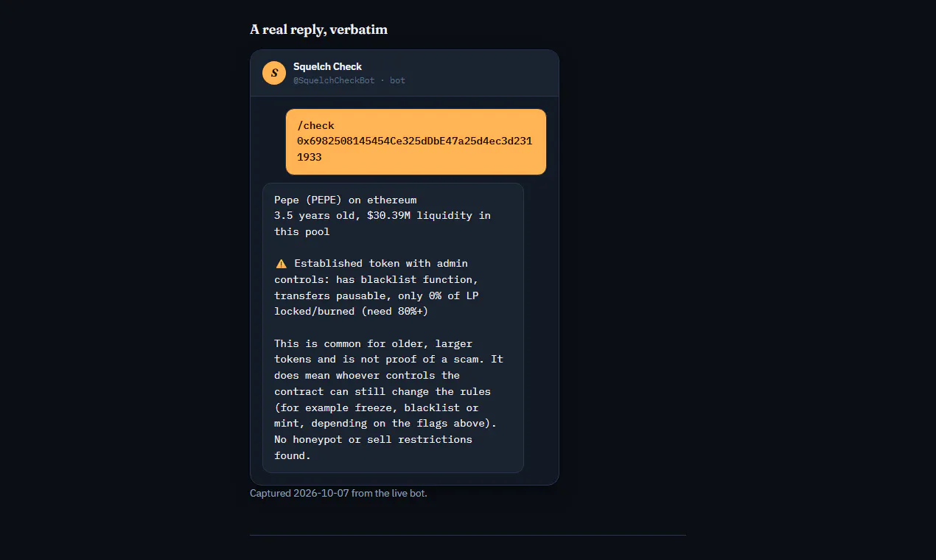This screenshot has height=560, width=936.
Task: Click the @SquelchCheckBot handle text
Action: point(334,80)
